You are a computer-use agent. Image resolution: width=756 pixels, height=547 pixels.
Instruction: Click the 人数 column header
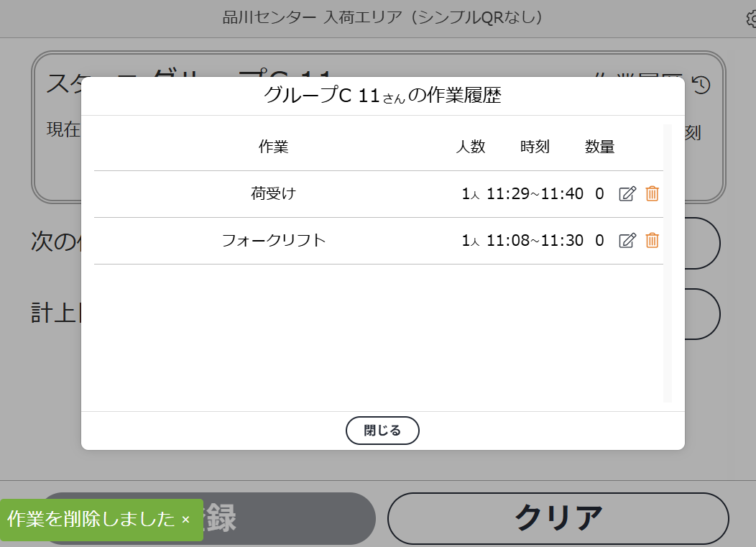point(471,147)
